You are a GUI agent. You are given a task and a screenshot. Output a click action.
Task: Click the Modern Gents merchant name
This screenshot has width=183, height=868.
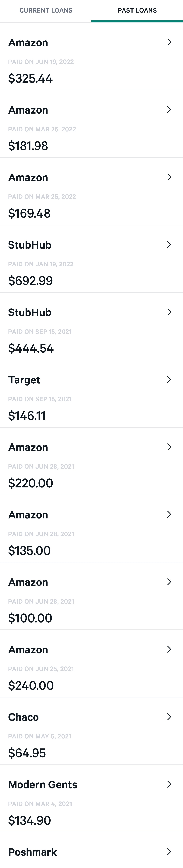[43, 784]
